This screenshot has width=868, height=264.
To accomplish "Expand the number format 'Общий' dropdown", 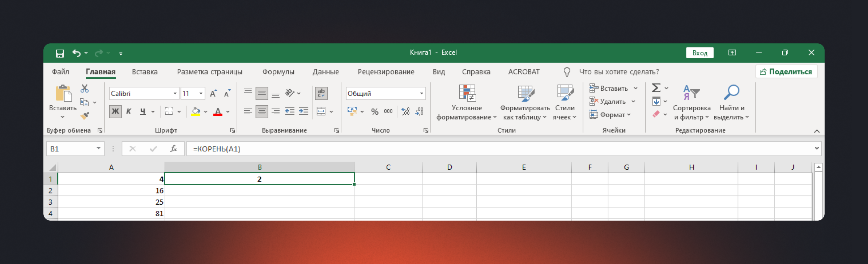I will (x=421, y=93).
